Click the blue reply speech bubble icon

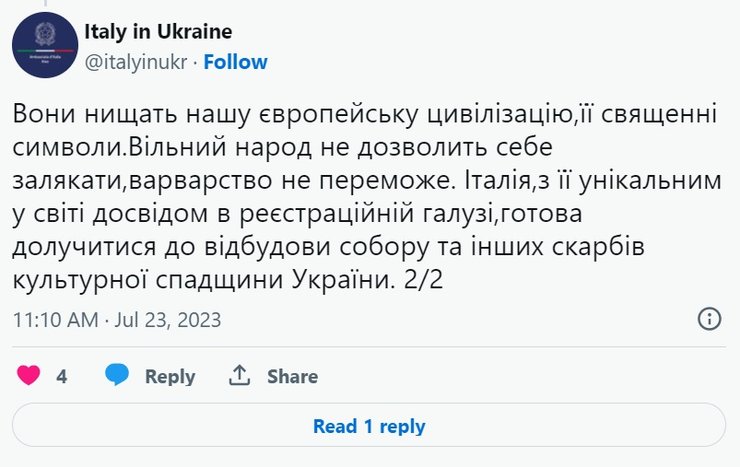(x=118, y=376)
